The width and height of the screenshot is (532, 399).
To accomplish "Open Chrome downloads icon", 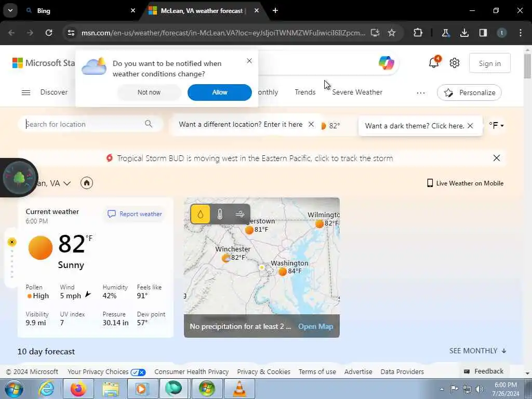I will click(x=464, y=33).
